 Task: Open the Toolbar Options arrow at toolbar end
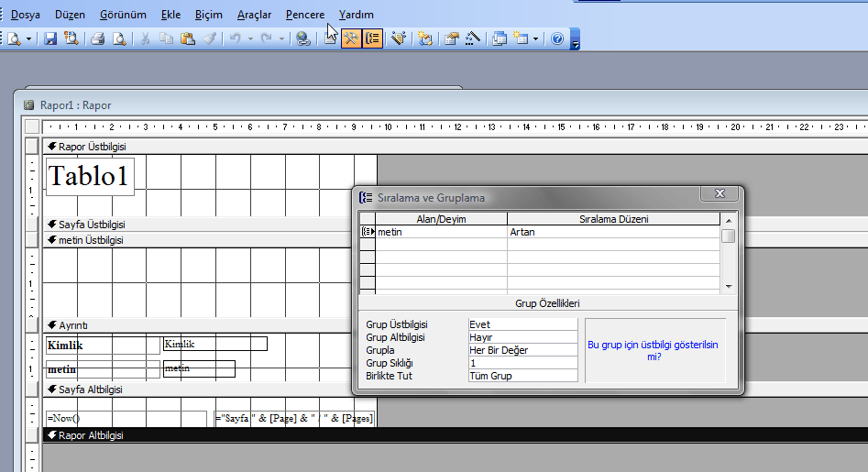(x=576, y=42)
